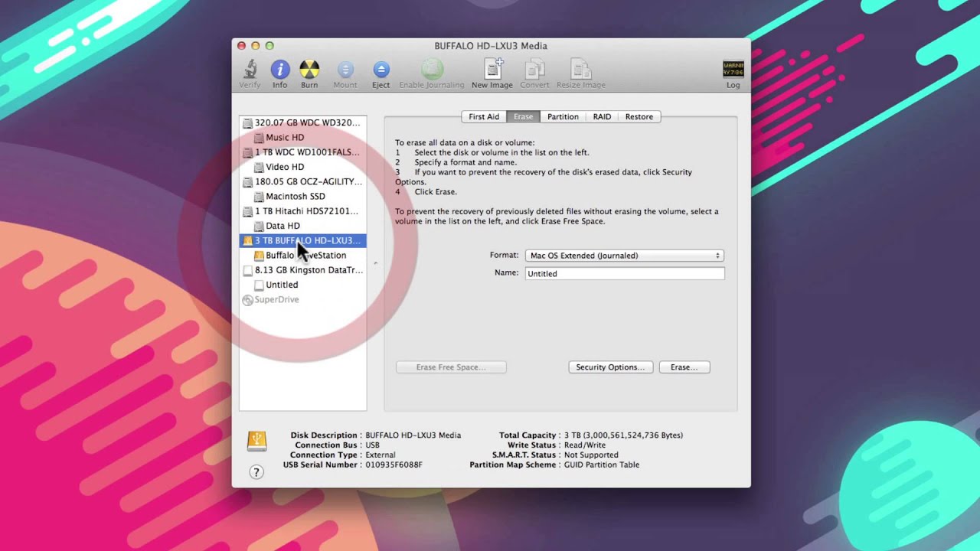Select the Data HD volume row
980x551 pixels.
(303, 226)
